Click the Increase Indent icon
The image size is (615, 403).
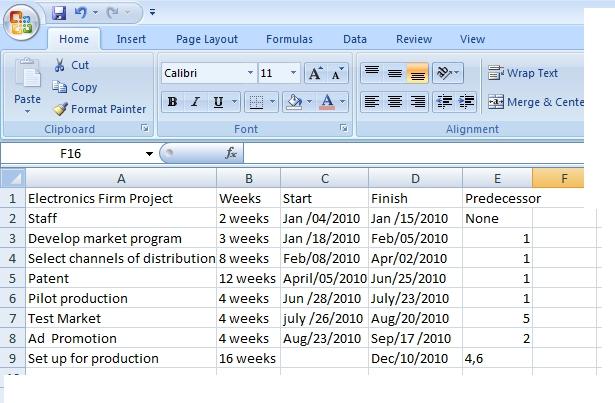(466, 102)
